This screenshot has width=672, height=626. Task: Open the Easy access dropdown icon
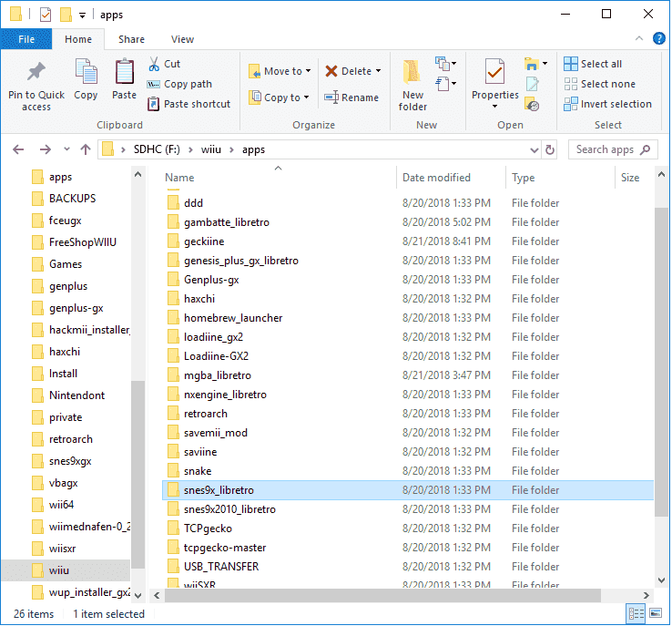coord(445,84)
